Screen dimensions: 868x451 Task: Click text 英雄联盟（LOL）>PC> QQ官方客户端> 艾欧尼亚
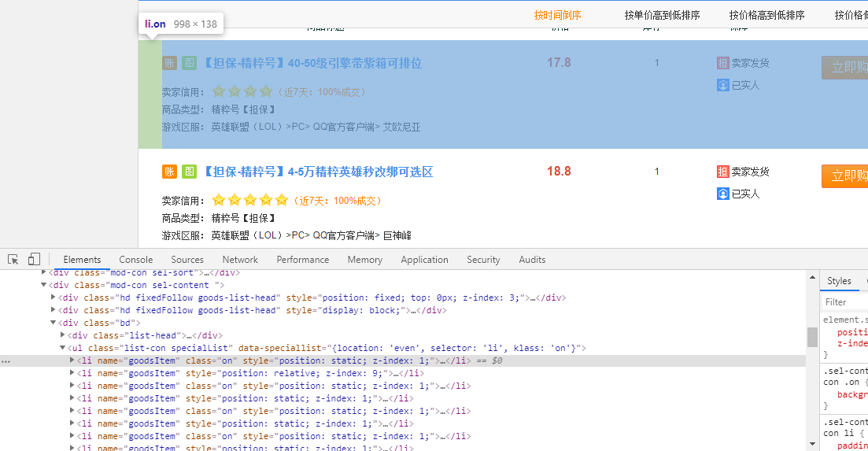tap(316, 128)
